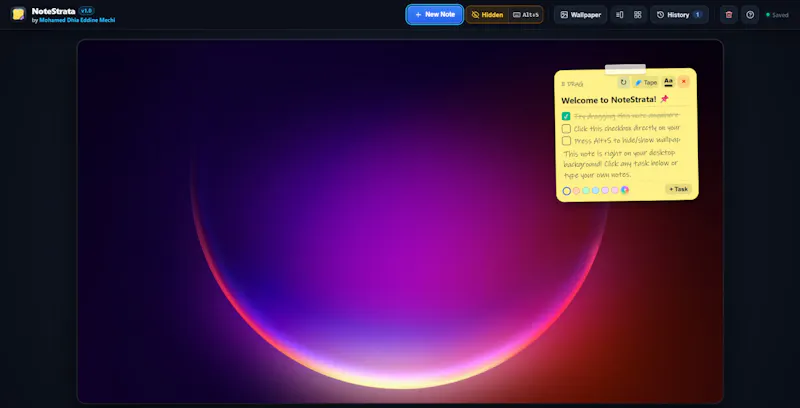Click the grid arrange icon
This screenshot has height=408, width=800.
[x=638, y=15]
